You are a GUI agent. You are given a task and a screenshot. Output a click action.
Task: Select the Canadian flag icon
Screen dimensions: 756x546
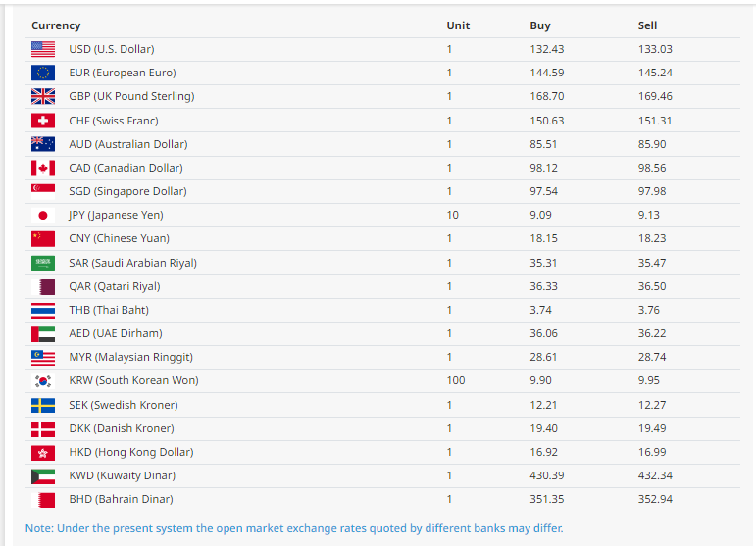pyautogui.click(x=43, y=168)
